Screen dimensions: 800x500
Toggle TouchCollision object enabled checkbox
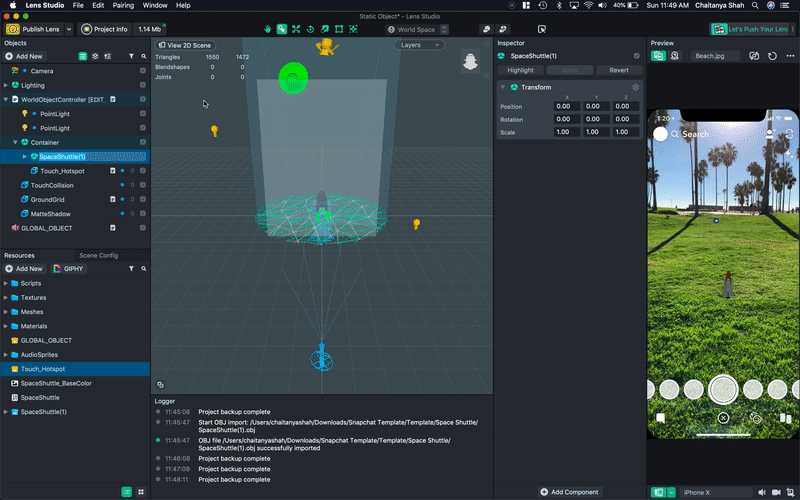(143, 185)
